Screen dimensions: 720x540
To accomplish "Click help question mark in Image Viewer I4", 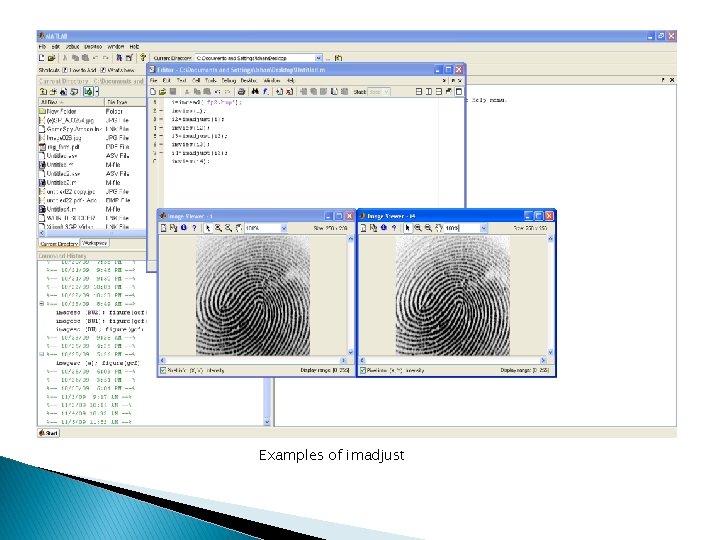I will coord(394,228).
